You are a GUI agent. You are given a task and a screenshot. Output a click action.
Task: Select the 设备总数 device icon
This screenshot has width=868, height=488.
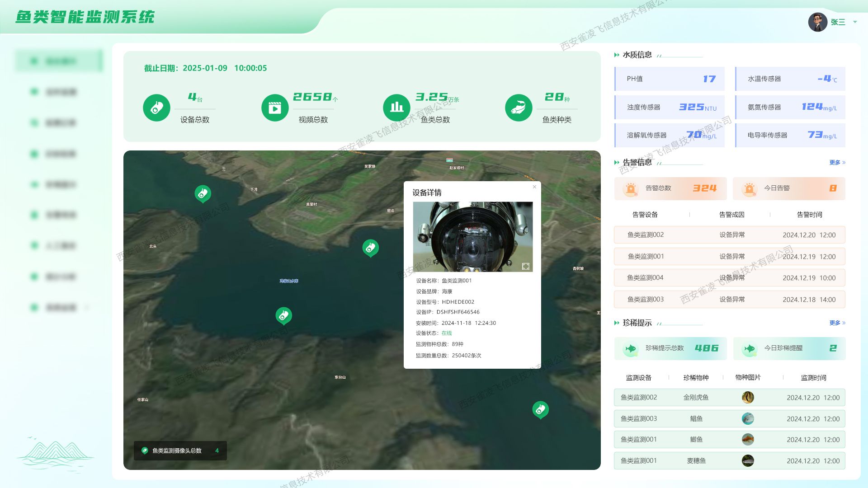(x=156, y=108)
